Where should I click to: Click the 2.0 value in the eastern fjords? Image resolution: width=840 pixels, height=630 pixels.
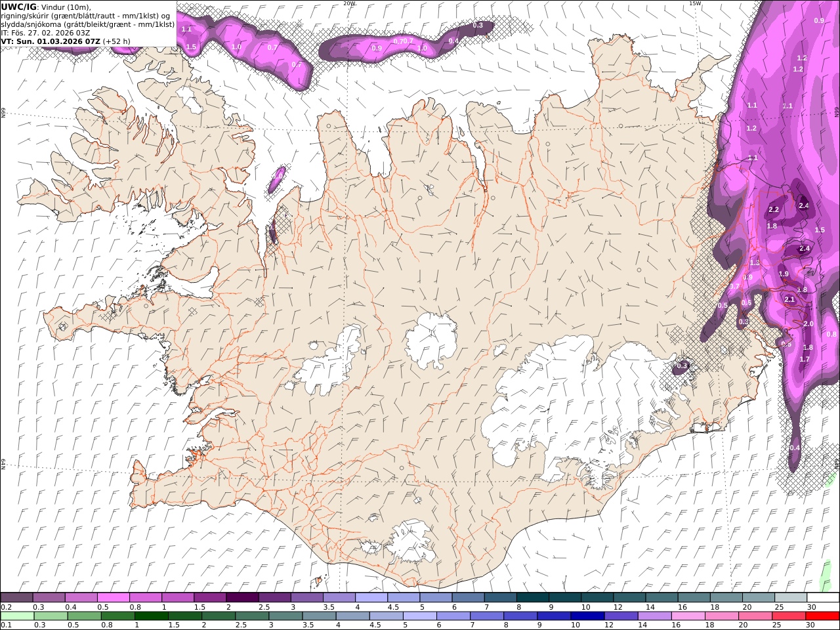[x=808, y=324]
